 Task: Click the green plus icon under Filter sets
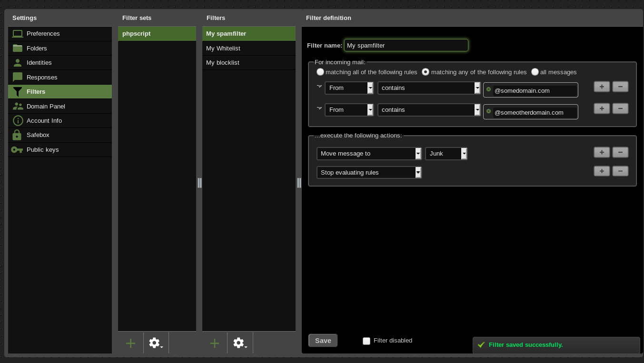[130, 343]
